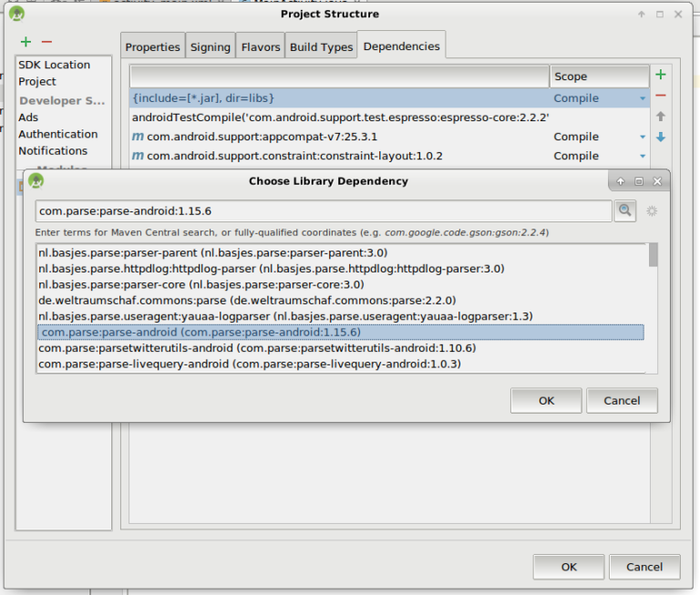Open scope dropdown for constraint-layout dependency

(643, 156)
